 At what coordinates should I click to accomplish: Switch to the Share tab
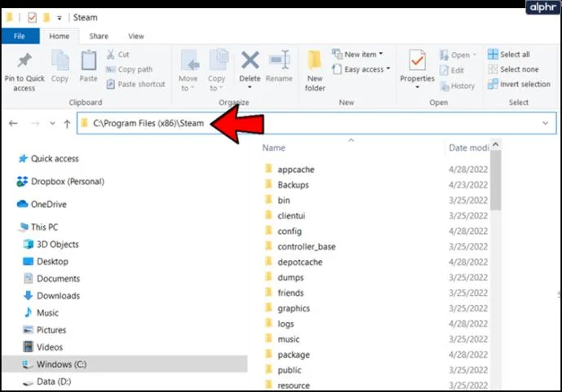point(99,36)
